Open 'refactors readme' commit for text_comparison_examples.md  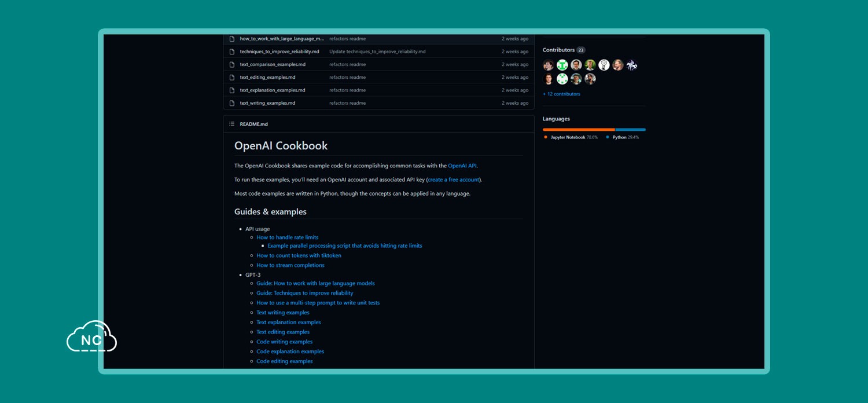(x=347, y=64)
